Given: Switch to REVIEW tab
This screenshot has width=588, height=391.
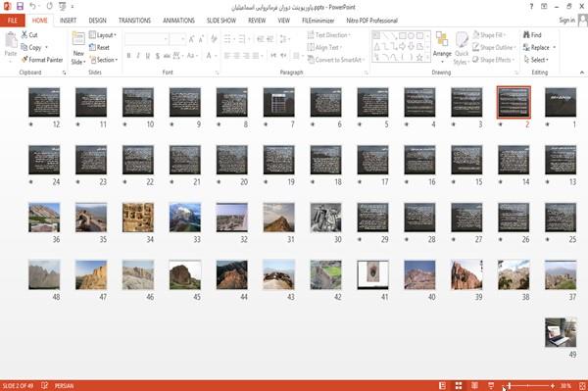Looking at the screenshot, I should [257, 21].
